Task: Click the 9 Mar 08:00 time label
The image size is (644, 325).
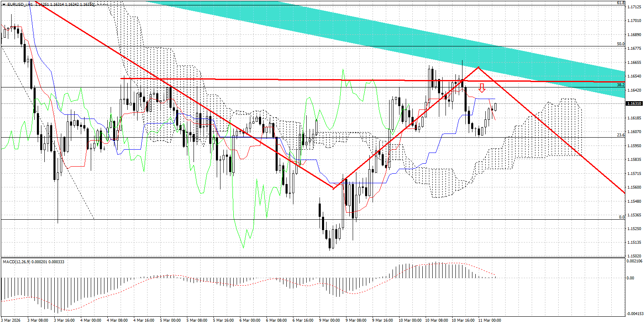Action: 356,320
